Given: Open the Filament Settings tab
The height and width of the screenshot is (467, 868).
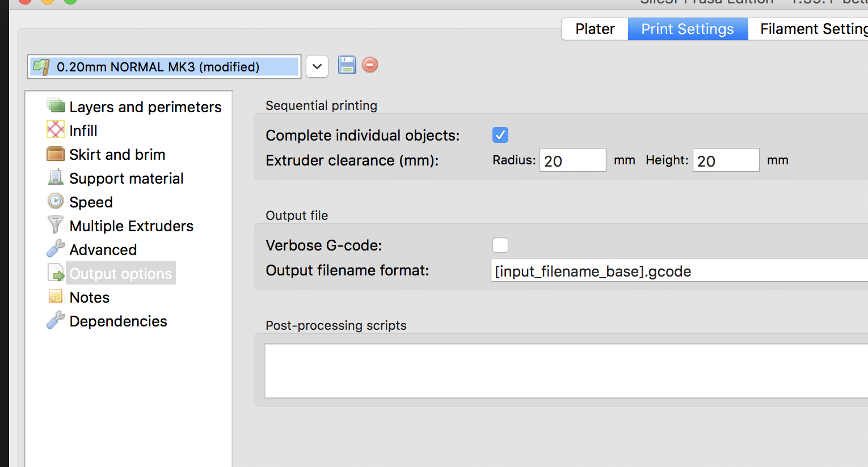Looking at the screenshot, I should [x=812, y=29].
